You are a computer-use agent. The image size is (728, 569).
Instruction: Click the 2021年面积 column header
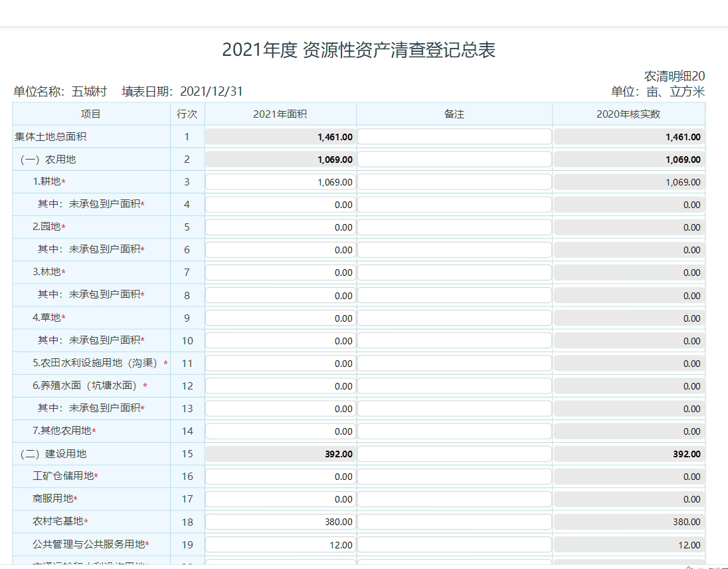[280, 114]
